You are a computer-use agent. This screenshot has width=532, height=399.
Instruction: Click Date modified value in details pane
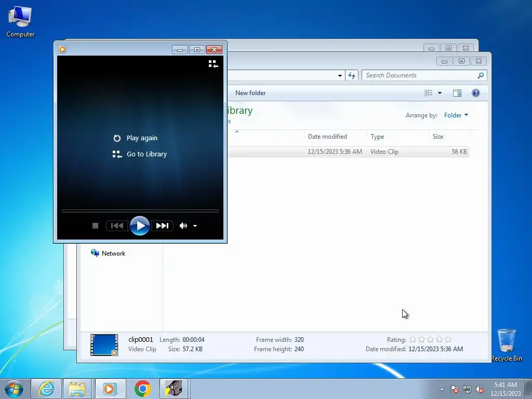click(436, 349)
